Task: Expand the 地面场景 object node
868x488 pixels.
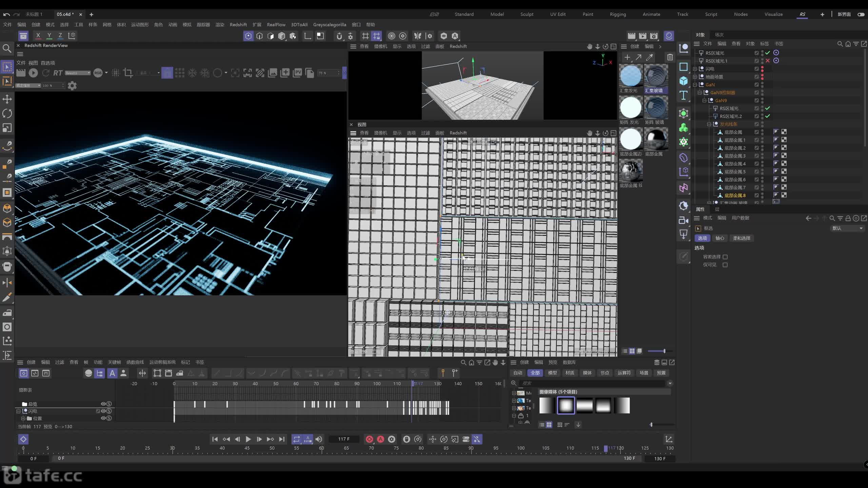Action: tap(695, 77)
